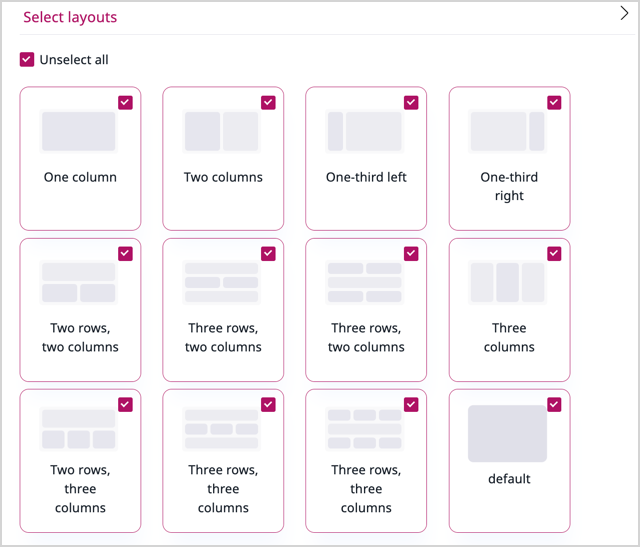Click the Two columns layout preview icon
640x547 pixels.
click(x=222, y=131)
